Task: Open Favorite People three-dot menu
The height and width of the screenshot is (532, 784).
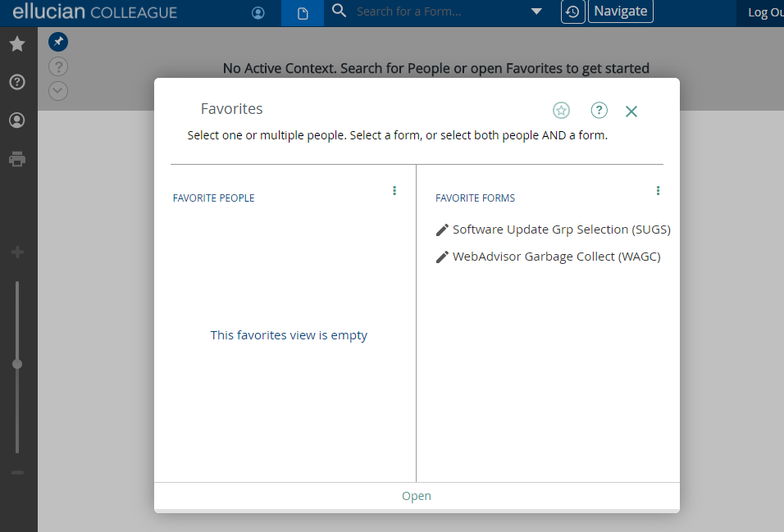Action: click(394, 190)
